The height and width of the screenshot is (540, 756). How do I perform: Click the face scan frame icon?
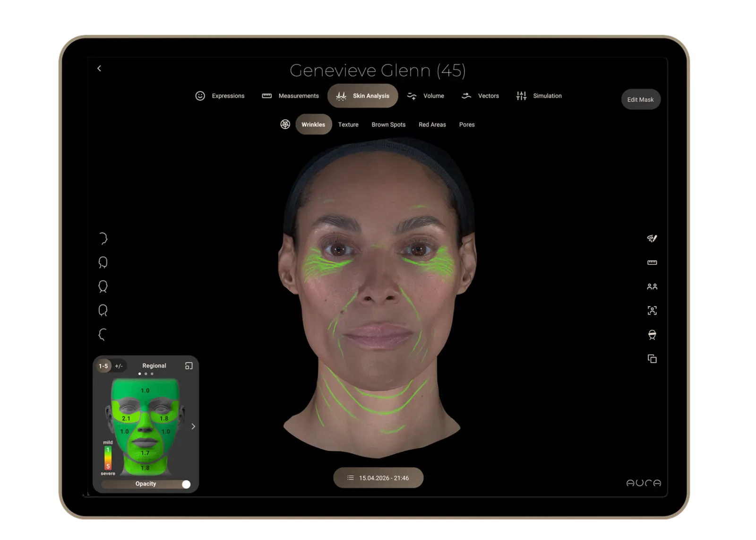(x=652, y=311)
